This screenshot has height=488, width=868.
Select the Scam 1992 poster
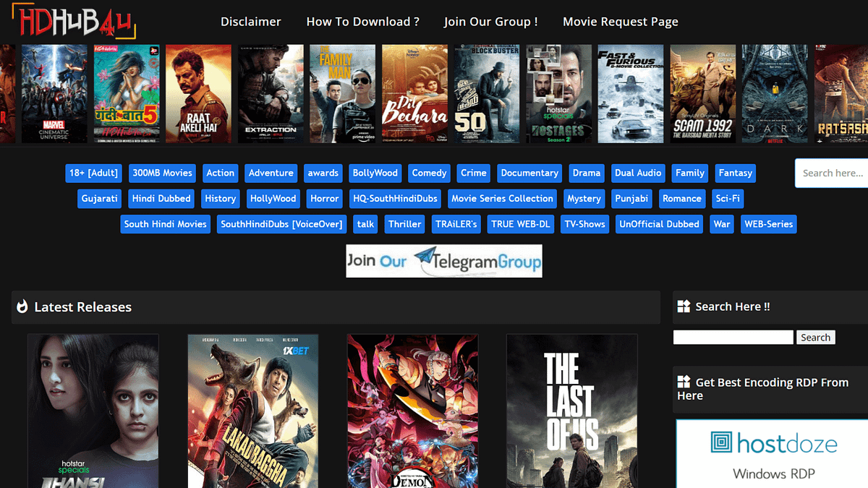point(703,94)
